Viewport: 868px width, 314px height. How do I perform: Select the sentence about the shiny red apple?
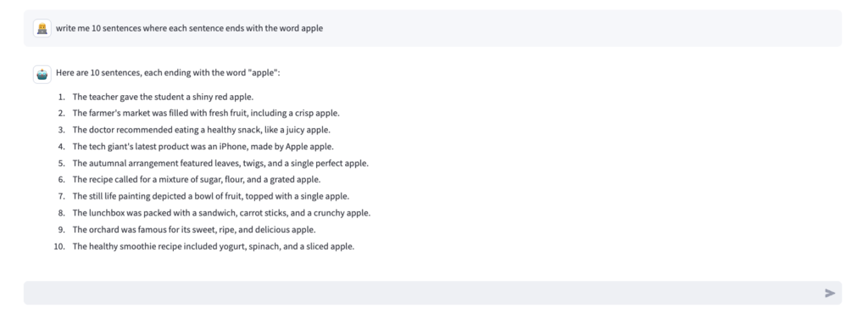click(x=163, y=97)
